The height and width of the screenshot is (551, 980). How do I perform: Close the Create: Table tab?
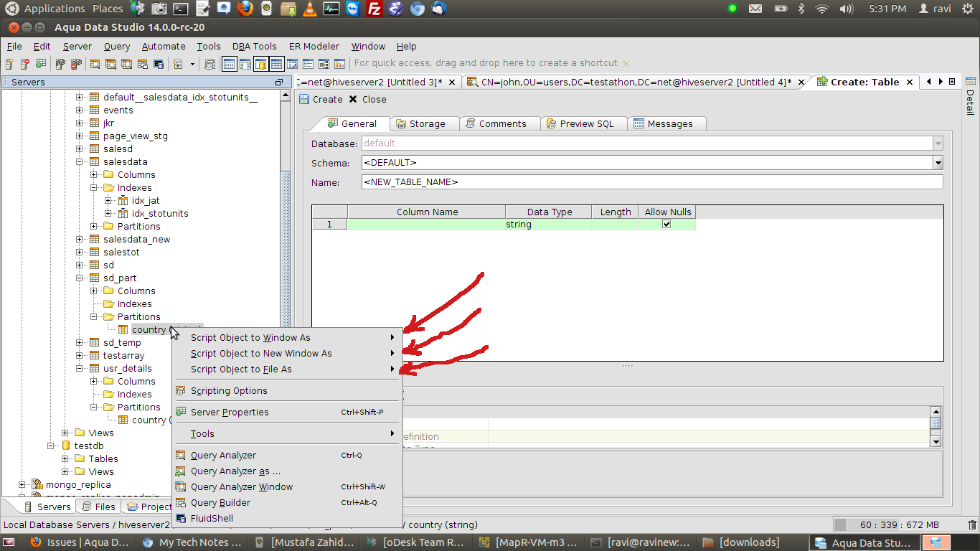910,83
